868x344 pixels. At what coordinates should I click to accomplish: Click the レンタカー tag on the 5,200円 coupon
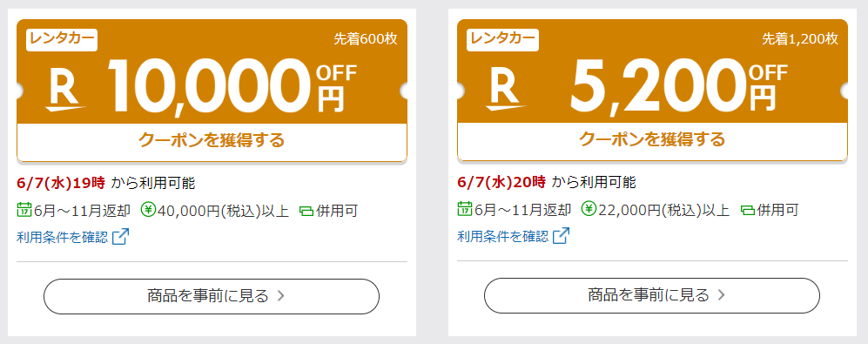coord(502,40)
